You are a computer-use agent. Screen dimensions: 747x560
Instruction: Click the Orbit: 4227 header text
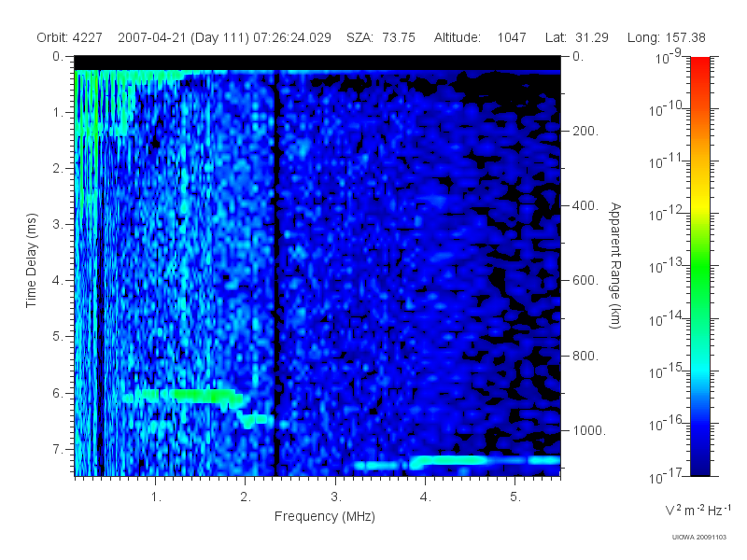point(69,37)
